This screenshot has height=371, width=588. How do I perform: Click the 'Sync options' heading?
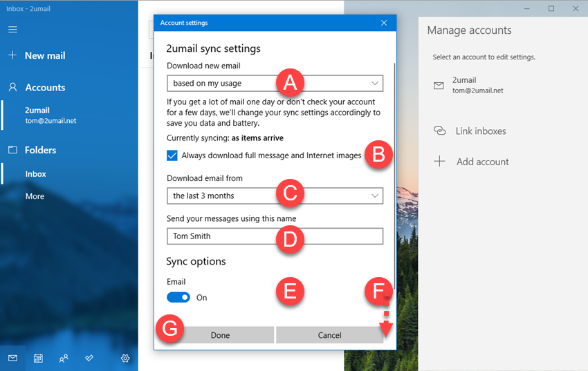(x=196, y=261)
